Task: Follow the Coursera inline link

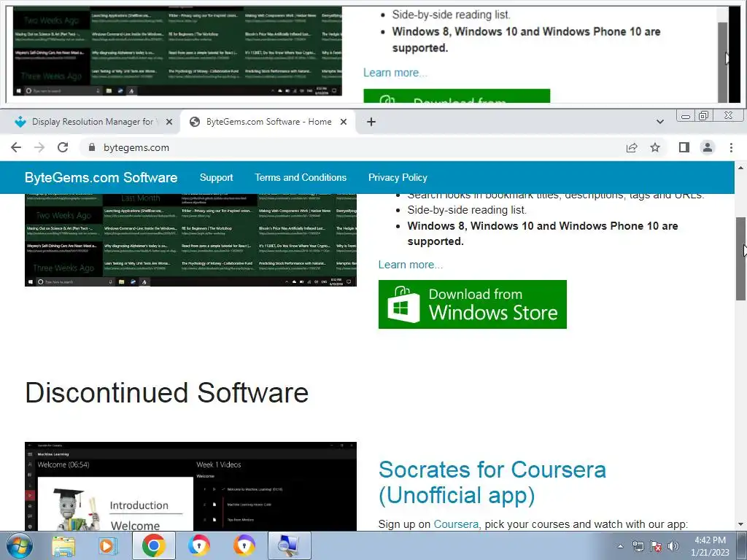Action: [455, 524]
